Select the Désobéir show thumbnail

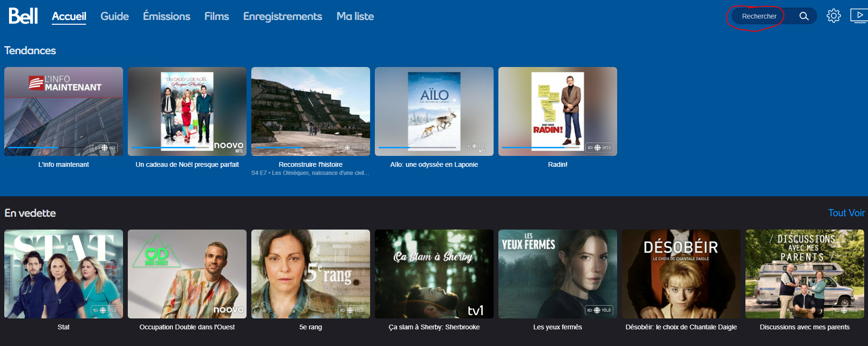(x=681, y=274)
